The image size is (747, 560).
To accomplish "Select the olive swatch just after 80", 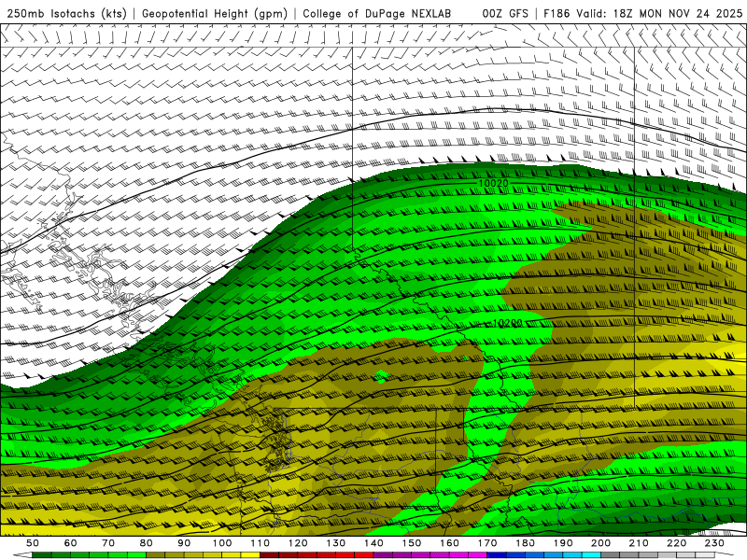I will (155, 555).
